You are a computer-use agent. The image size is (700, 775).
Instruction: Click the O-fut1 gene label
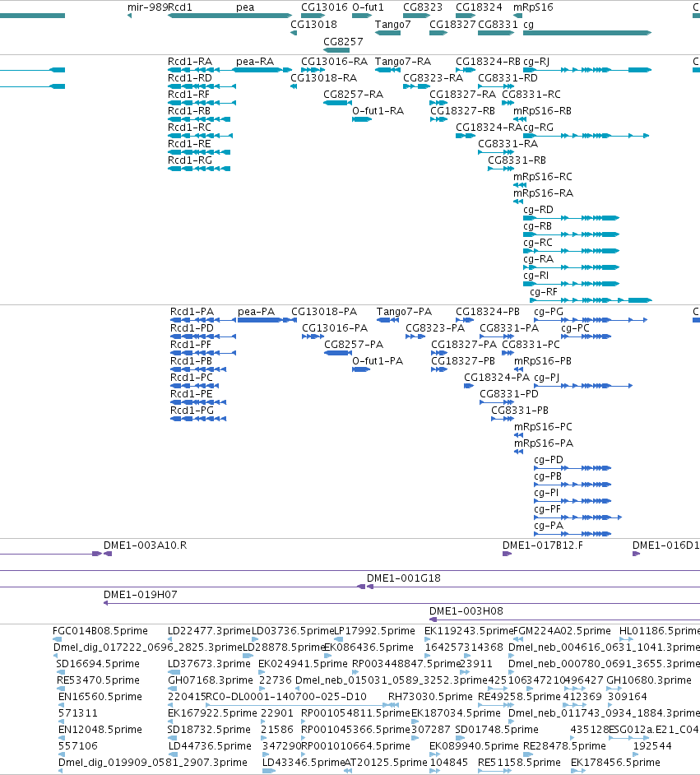click(368, 7)
